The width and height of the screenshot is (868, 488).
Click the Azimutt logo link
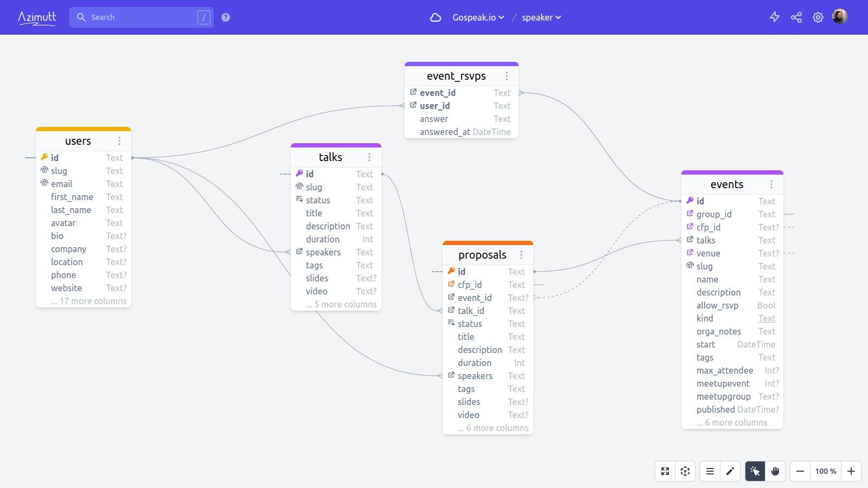pos(37,17)
